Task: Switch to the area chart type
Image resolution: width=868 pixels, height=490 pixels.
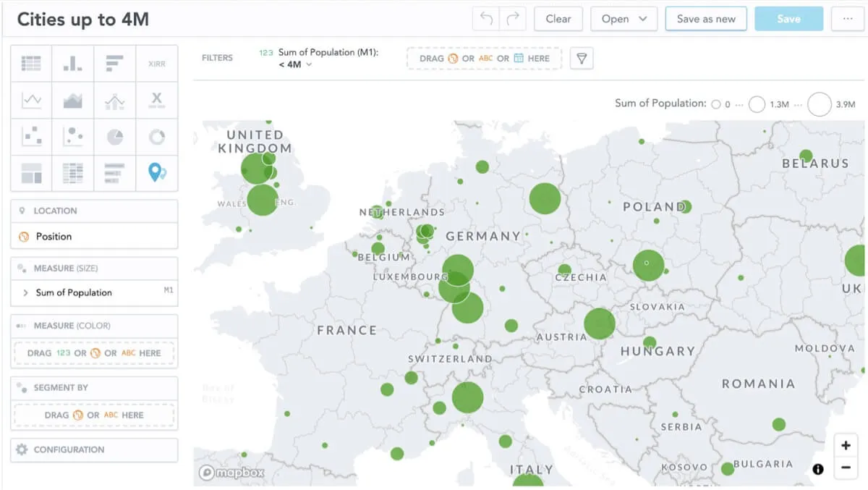Action: (x=72, y=99)
